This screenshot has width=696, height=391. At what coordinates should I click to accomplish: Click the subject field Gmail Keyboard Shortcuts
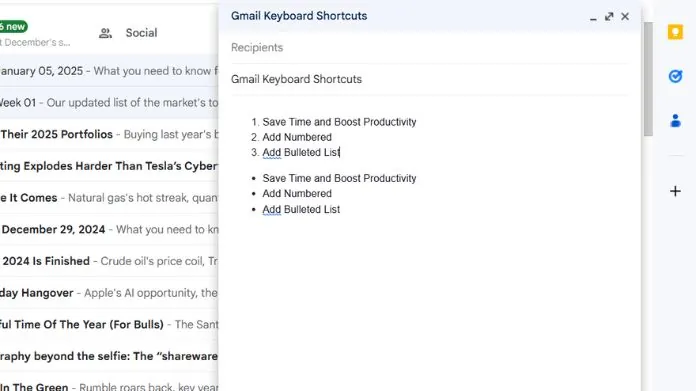click(x=429, y=79)
